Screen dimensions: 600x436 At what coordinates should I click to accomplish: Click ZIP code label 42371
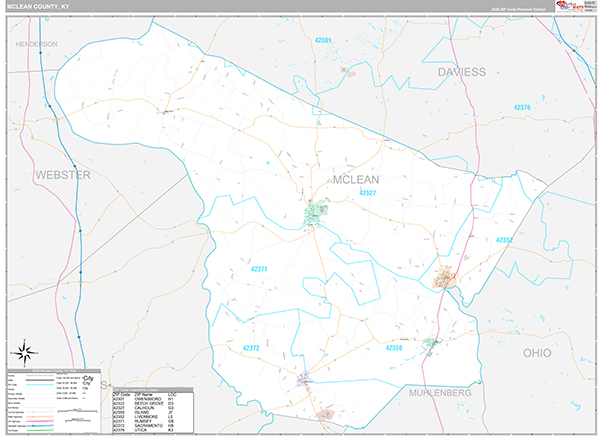(260, 269)
